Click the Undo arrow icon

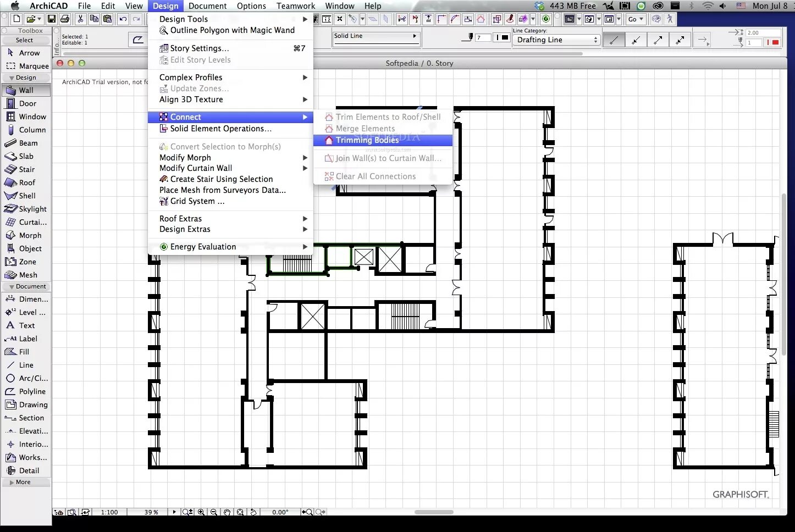pyautogui.click(x=123, y=19)
